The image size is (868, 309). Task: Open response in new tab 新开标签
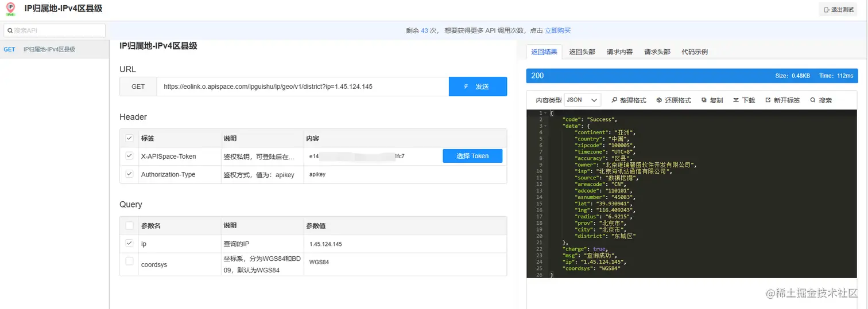[782, 100]
